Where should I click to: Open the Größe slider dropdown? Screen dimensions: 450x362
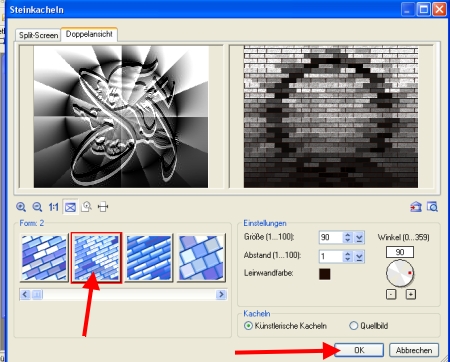pyautogui.click(x=359, y=237)
